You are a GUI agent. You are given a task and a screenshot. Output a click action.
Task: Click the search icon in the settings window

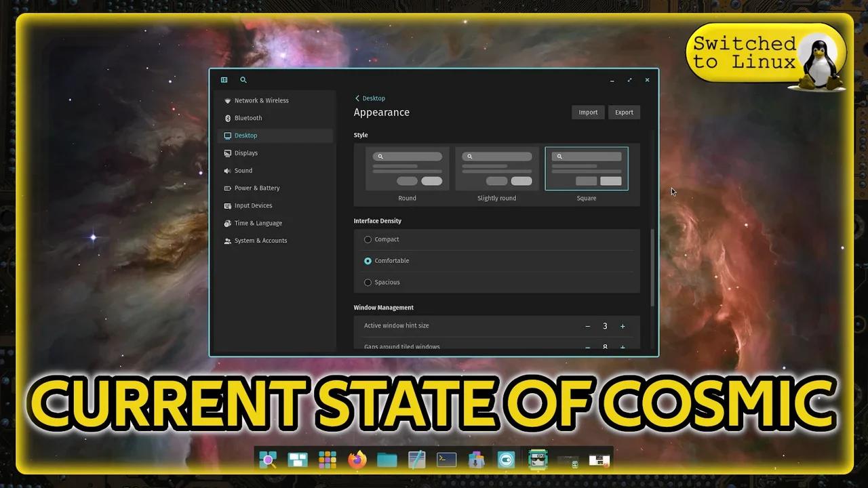(x=243, y=80)
